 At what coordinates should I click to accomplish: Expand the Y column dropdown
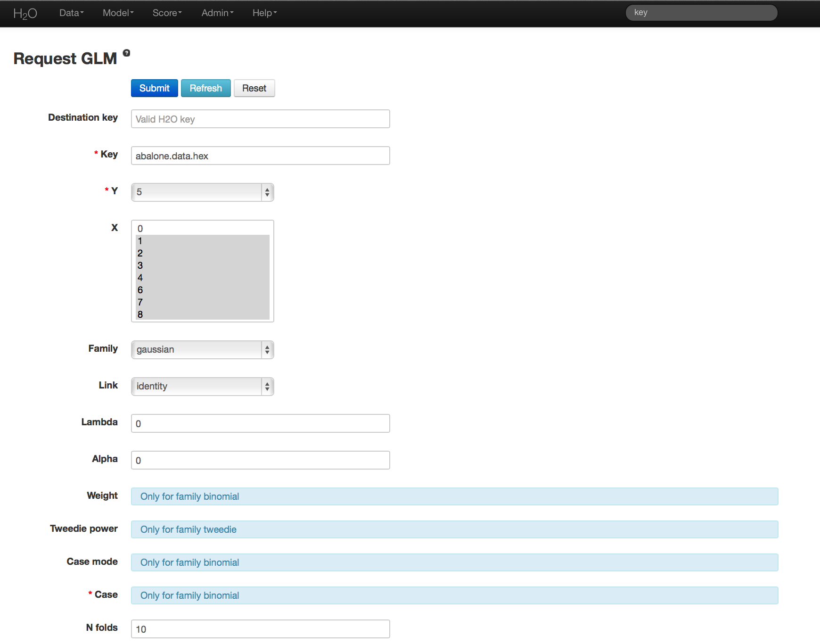tap(202, 192)
